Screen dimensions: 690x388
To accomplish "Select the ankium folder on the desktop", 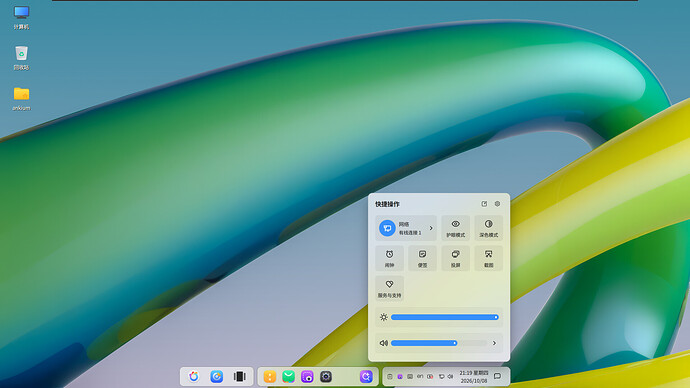I will pyautogui.click(x=21, y=99).
